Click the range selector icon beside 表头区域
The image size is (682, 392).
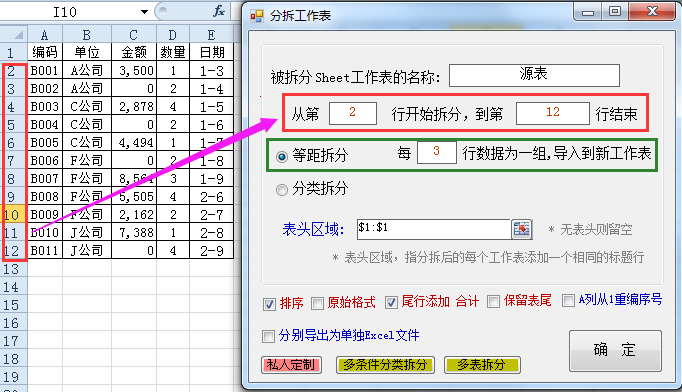(522, 229)
